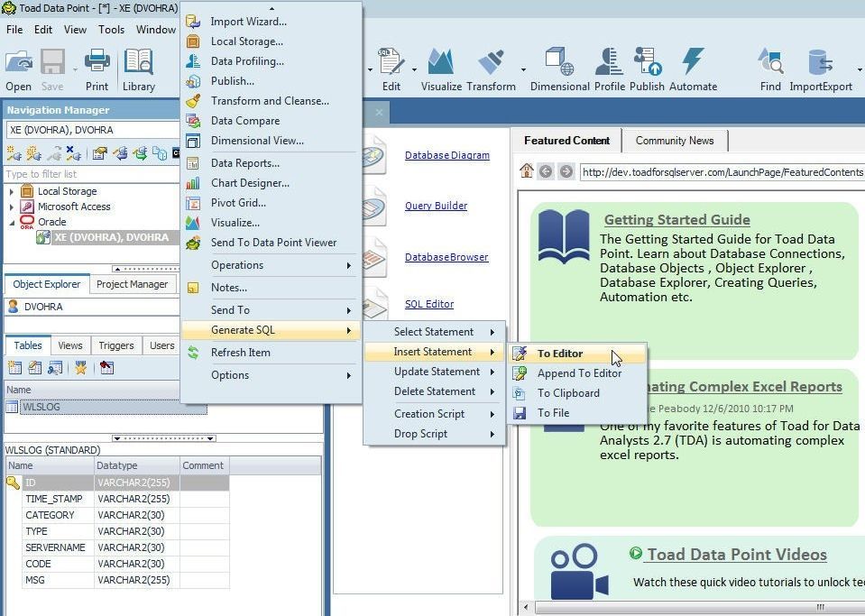Click the Find toolbar icon
Viewport: 865px width, 616px height.
tap(770, 61)
